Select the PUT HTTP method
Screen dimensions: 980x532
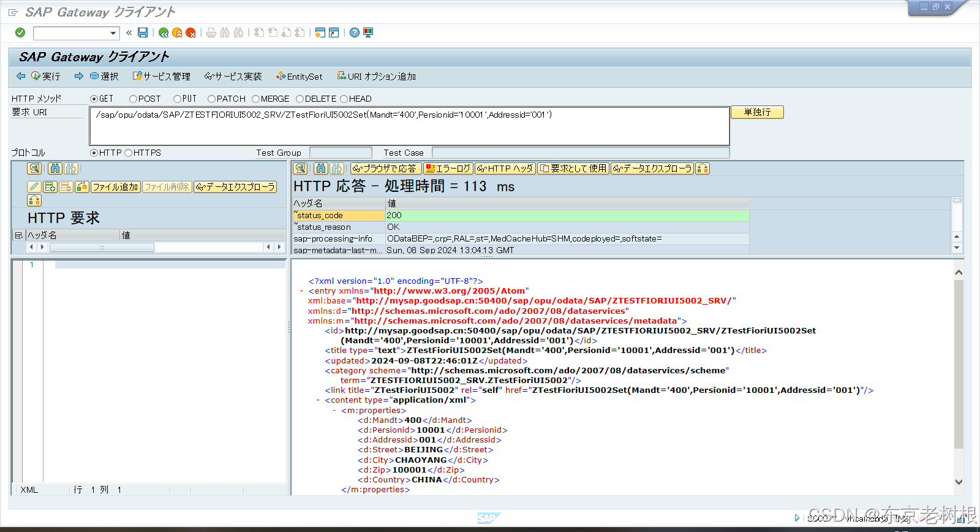pyautogui.click(x=177, y=99)
